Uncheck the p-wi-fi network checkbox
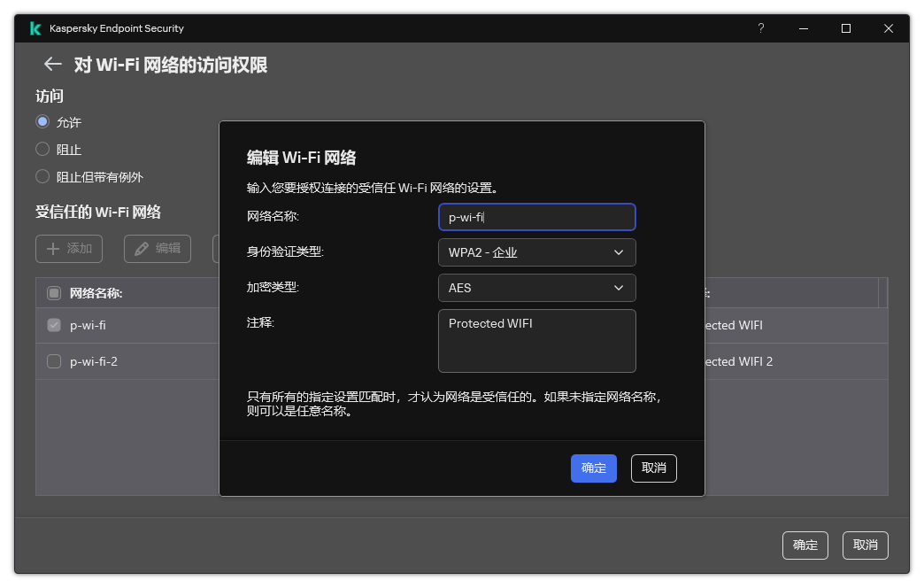 pyautogui.click(x=53, y=325)
